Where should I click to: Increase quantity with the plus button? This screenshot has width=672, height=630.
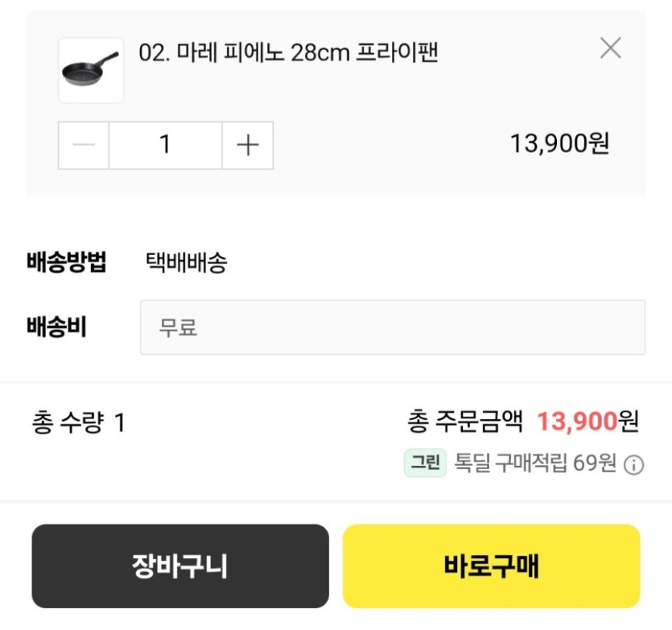247,146
